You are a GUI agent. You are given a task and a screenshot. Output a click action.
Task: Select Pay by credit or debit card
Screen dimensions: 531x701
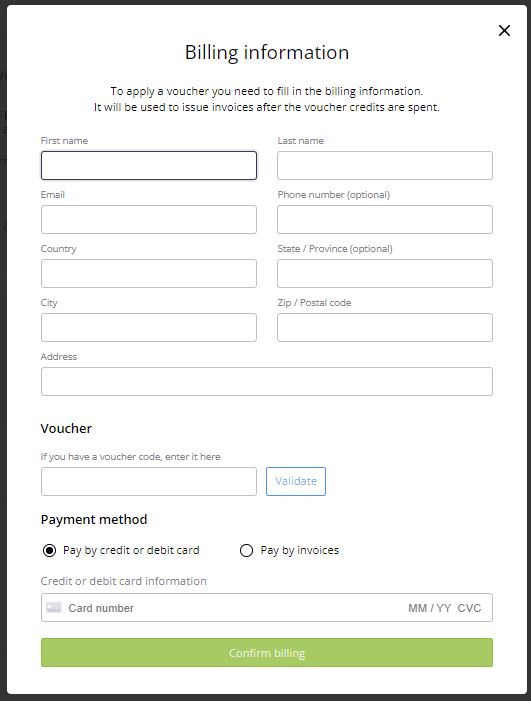[x=50, y=550]
